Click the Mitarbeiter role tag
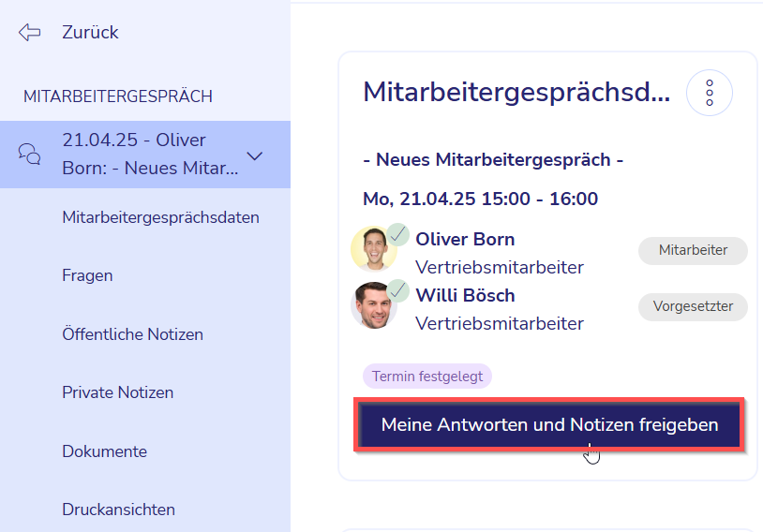The height and width of the screenshot is (532, 763). click(x=693, y=250)
